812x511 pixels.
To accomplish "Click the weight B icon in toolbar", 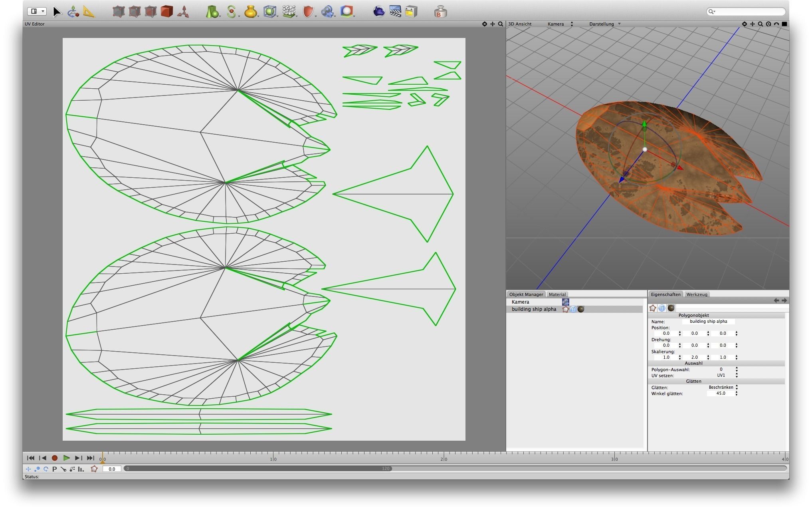I will [440, 12].
